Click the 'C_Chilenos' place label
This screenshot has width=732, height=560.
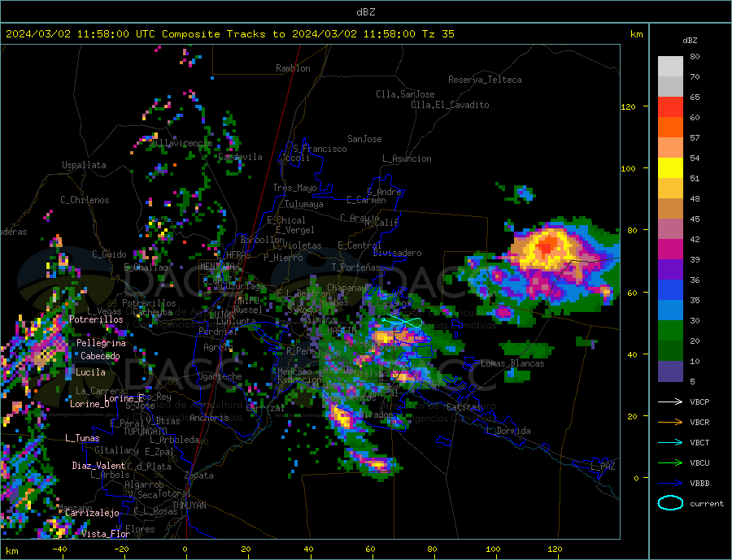coord(85,200)
